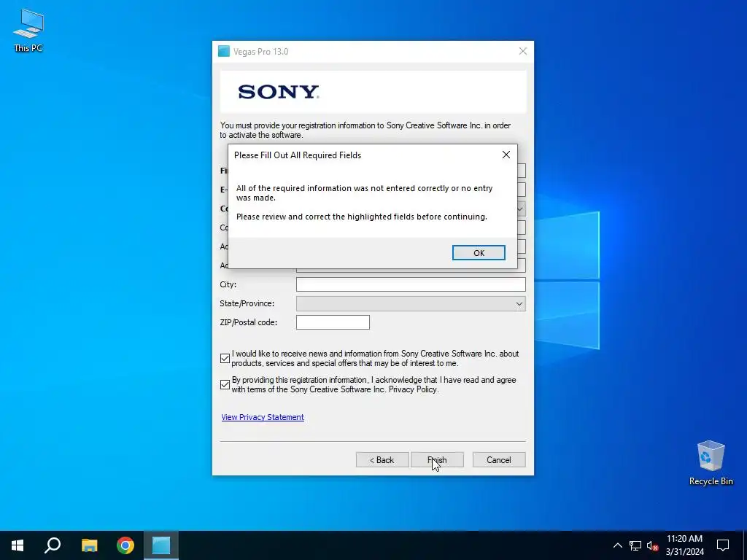Launch File Explorer from taskbar
The image size is (747, 560).
click(x=89, y=545)
